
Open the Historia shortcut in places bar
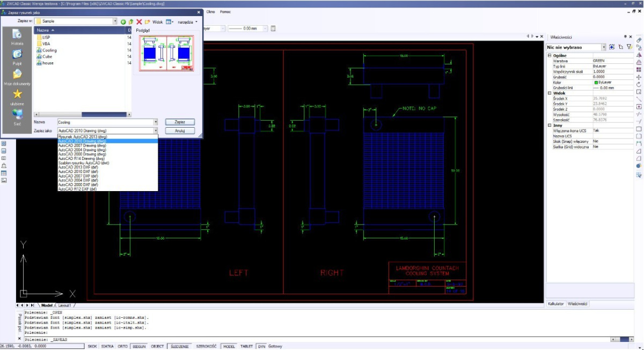coord(17,37)
